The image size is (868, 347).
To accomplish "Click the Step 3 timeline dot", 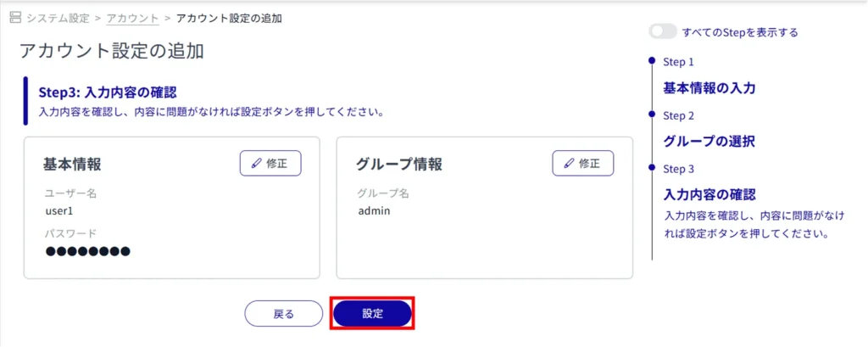I will [x=651, y=167].
